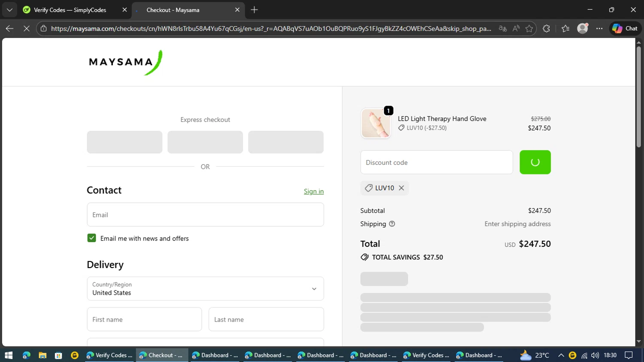
Task: Click the Enter shipping address text
Action: coord(517,224)
